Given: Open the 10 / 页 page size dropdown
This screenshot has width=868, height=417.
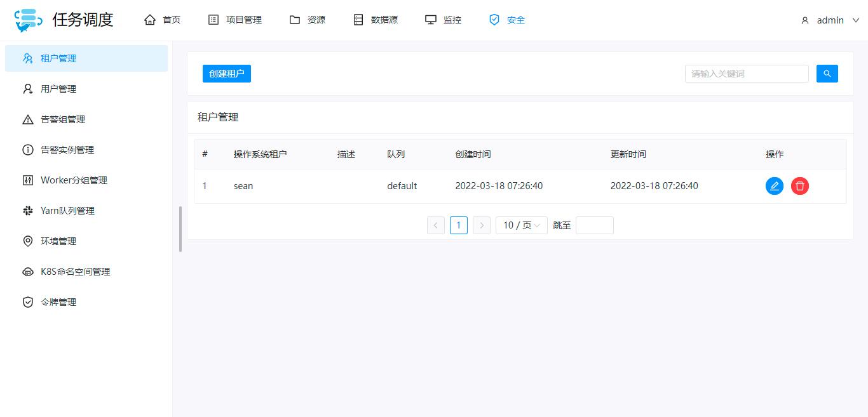Looking at the screenshot, I should 521,225.
